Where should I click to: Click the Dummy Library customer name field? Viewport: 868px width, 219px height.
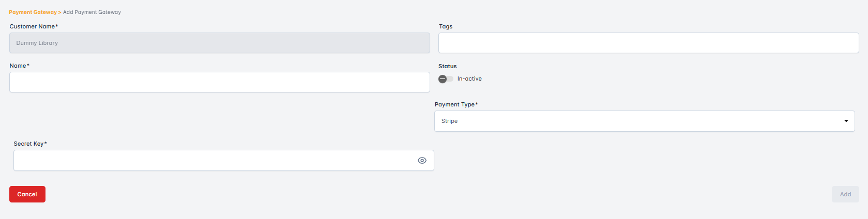click(x=219, y=43)
